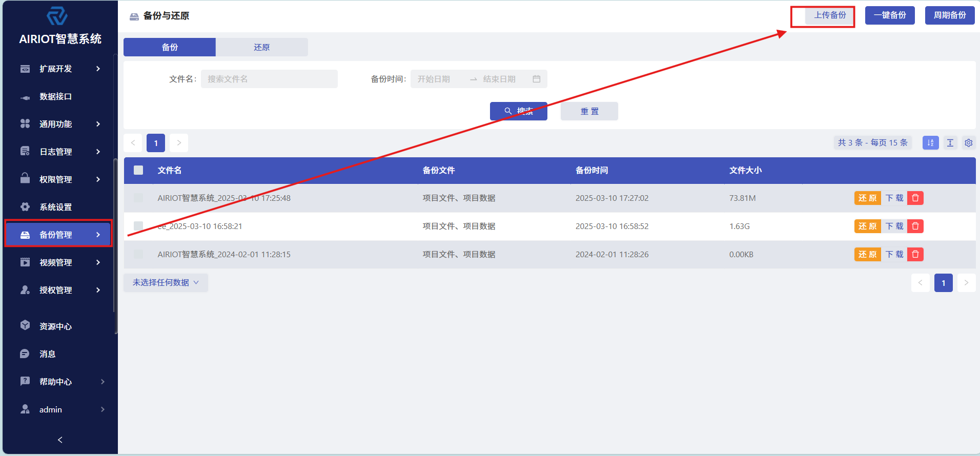The height and width of the screenshot is (456, 980).
Task: Check the box for the 2025-03-10 17:25:48 backup
Action: coord(138,198)
